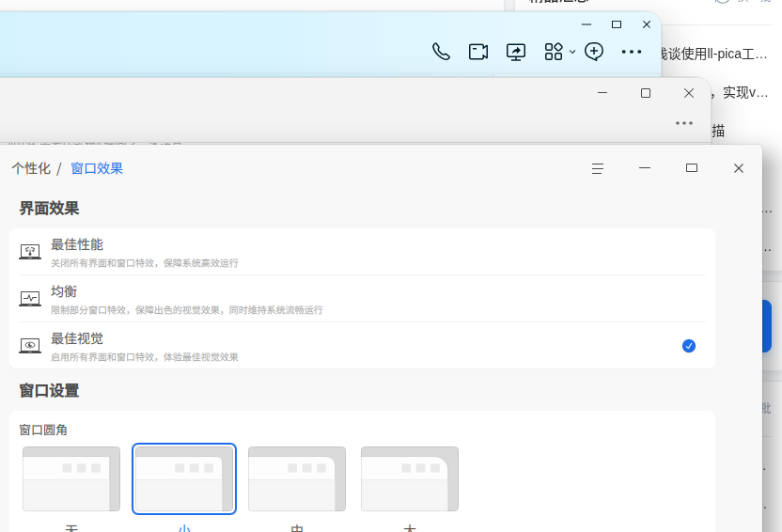Start a voice call from chat window
Image resolution: width=782 pixels, height=532 pixels.
click(441, 52)
